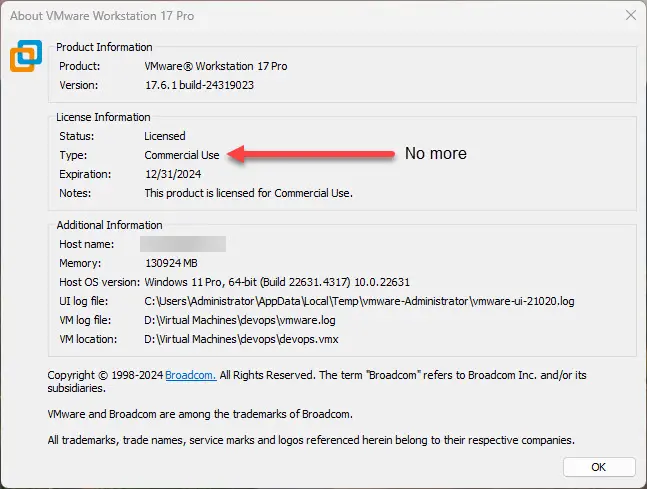
Task: Click the Notes: field label
Action: pos(75,193)
